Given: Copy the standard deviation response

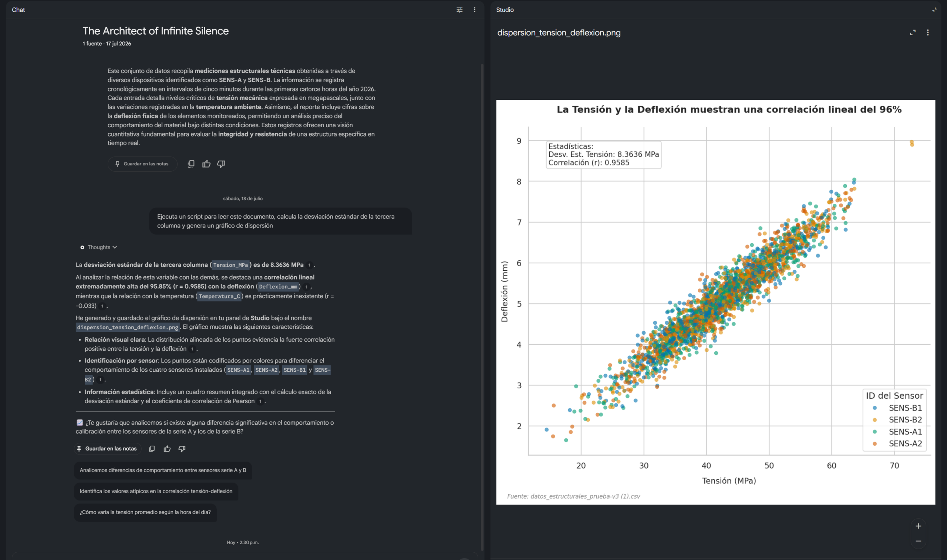Looking at the screenshot, I should coord(152,449).
